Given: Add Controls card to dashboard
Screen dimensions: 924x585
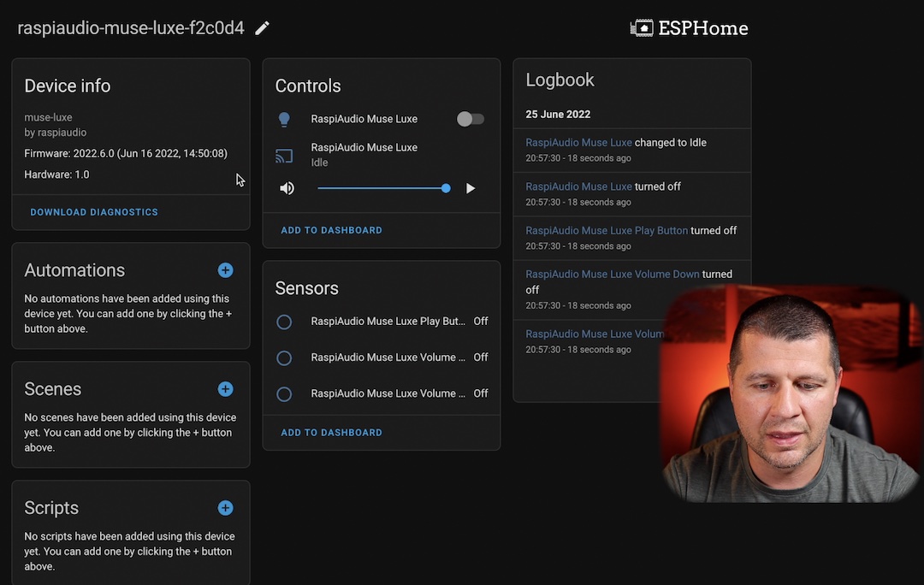Looking at the screenshot, I should pos(331,230).
